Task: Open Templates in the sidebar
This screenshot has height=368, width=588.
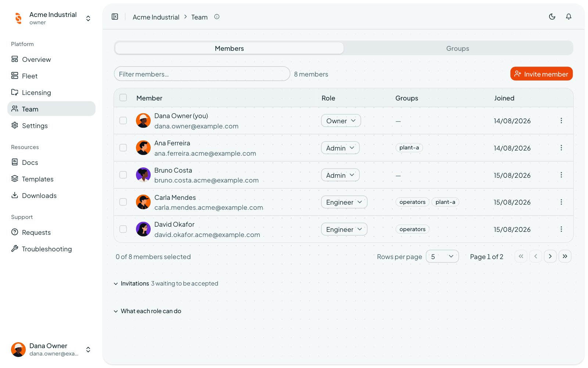Action: point(51,179)
